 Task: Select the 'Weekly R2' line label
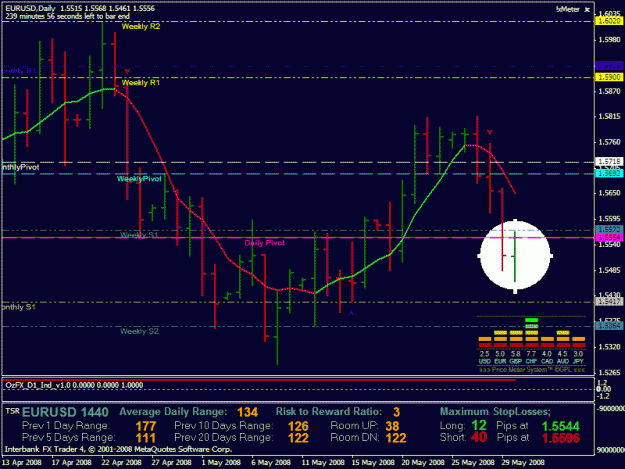pyautogui.click(x=141, y=26)
